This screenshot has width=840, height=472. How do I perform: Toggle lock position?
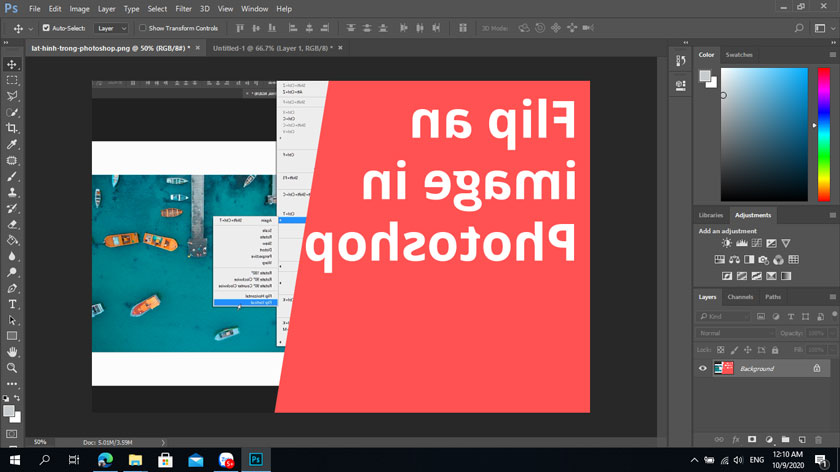point(748,350)
